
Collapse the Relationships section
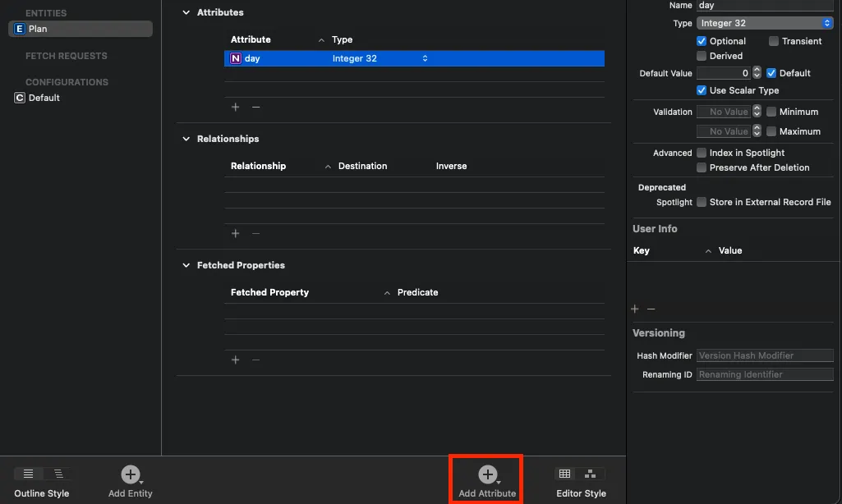pyautogui.click(x=186, y=139)
